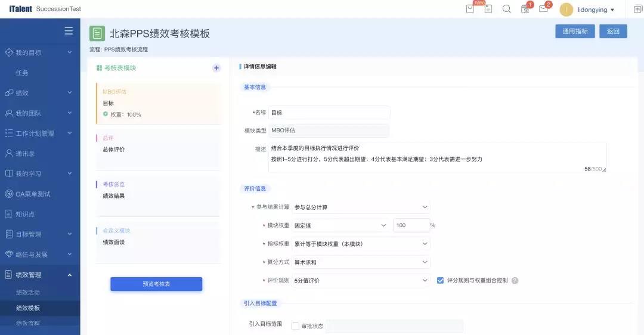Open the task icon with badge 1

point(525,9)
